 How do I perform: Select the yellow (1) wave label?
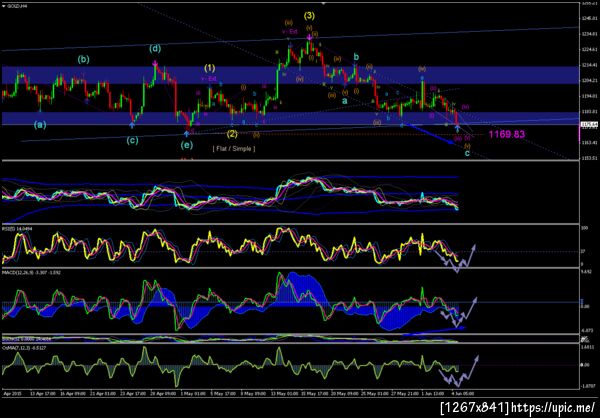tap(209, 69)
